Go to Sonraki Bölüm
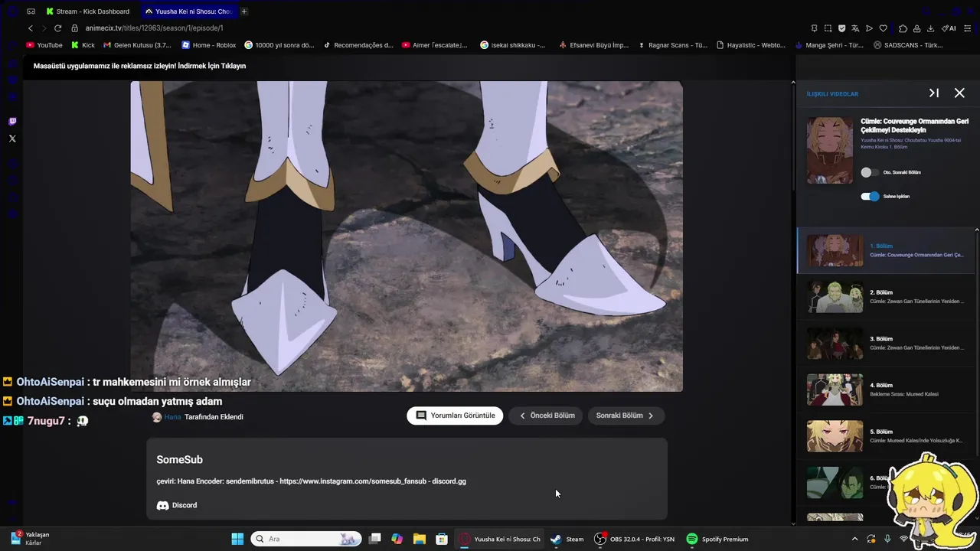 [626, 416]
